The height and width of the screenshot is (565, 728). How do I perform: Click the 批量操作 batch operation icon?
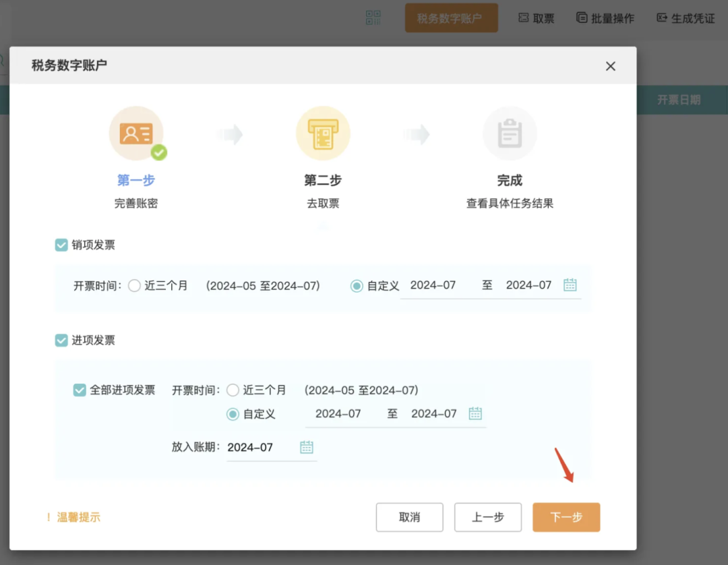(x=581, y=18)
